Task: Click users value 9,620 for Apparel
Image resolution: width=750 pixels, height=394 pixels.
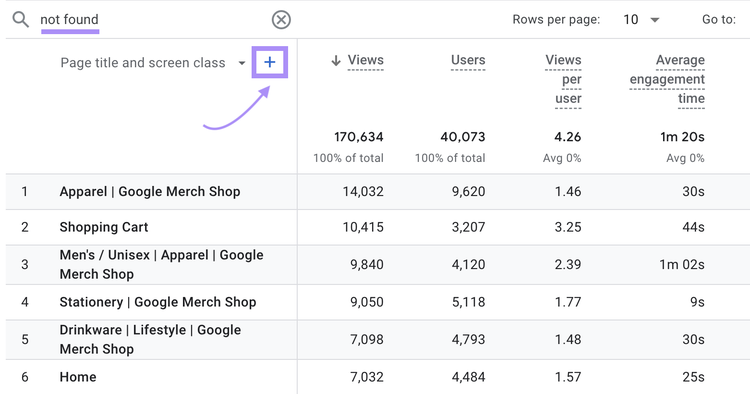Action: pyautogui.click(x=468, y=192)
